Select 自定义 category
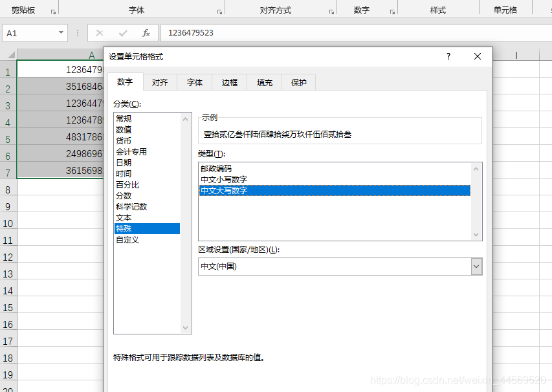This screenshot has width=552, height=392. click(x=147, y=239)
